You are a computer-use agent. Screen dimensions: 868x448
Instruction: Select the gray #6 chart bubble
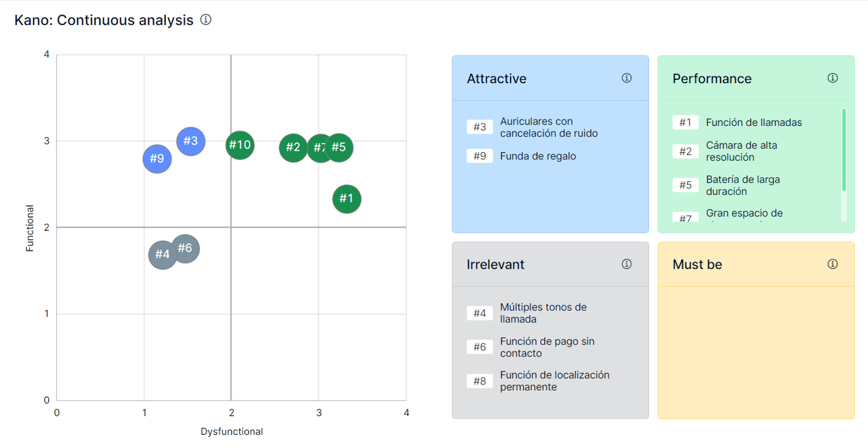pyautogui.click(x=186, y=248)
